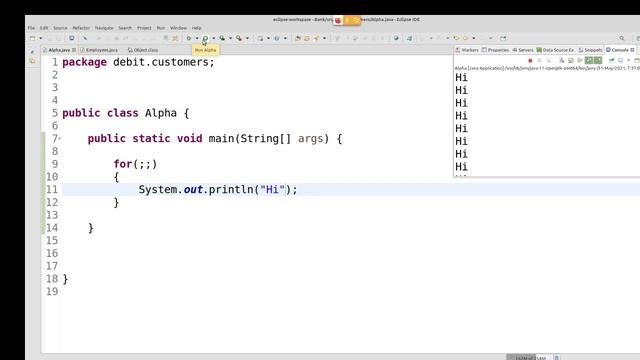Click 'package debit.customers;' line
Screen dimensions: 640x360
(138, 62)
